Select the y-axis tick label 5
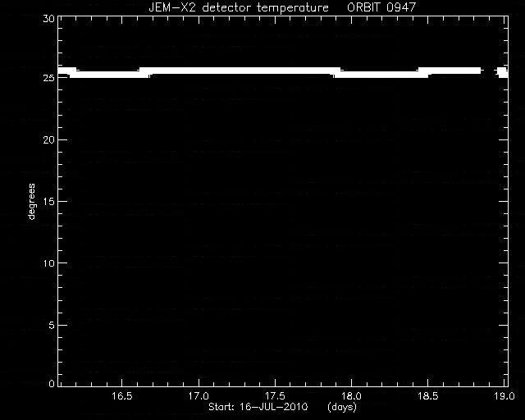This screenshot has height=420, width=525. pos(51,325)
